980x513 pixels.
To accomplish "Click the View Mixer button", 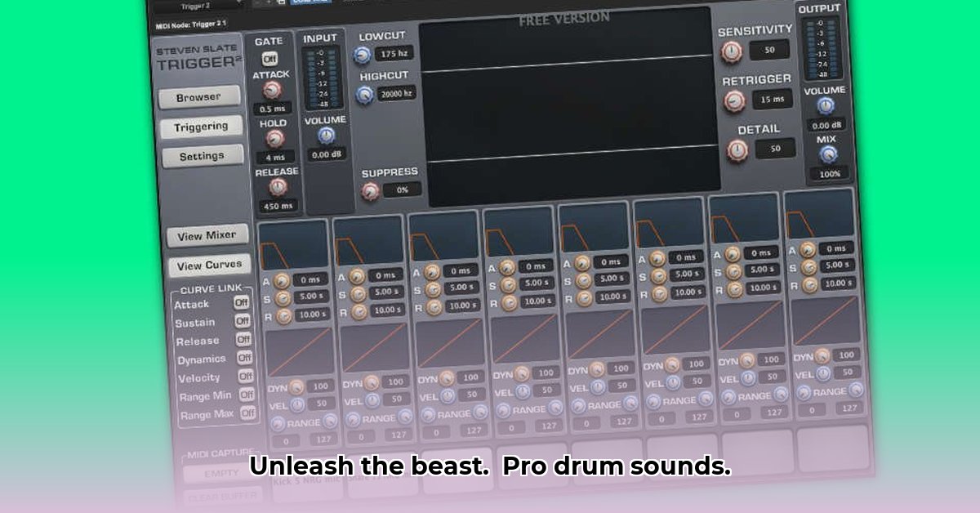I will [x=207, y=235].
